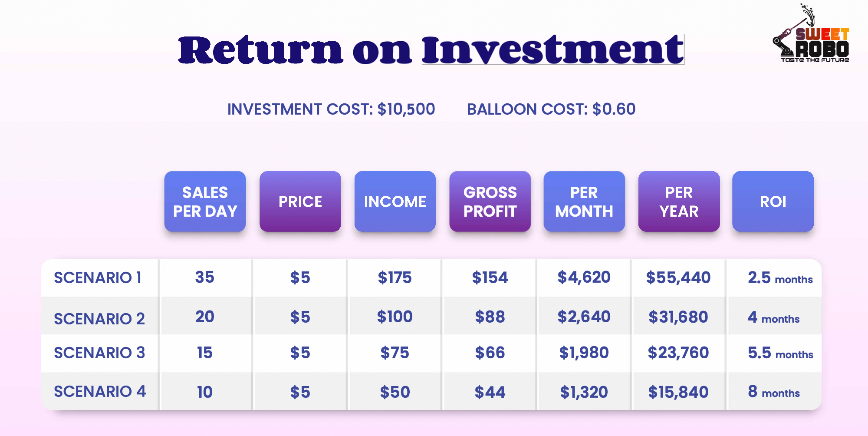Click the Investment Cost $10,500 text
868x436 pixels.
[x=331, y=109]
